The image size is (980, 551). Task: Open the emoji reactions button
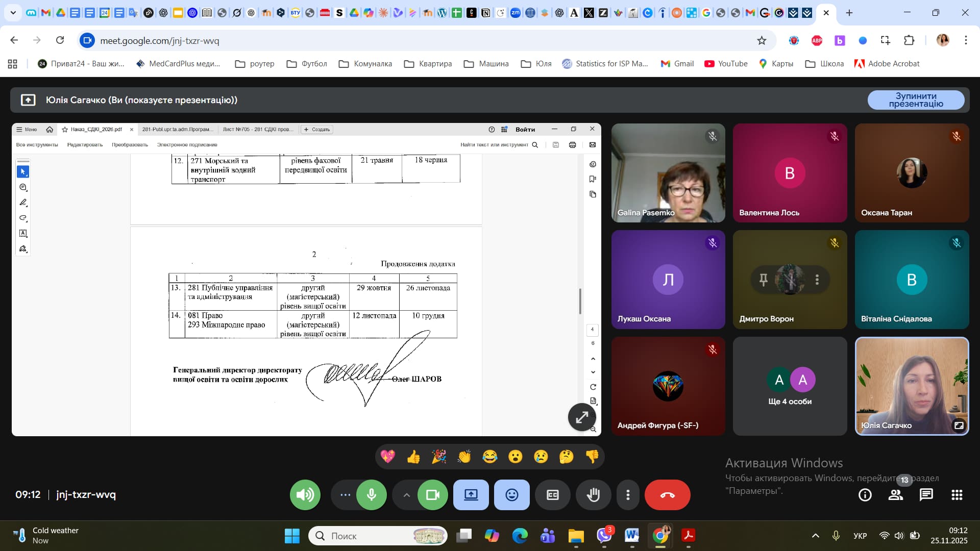[511, 494]
